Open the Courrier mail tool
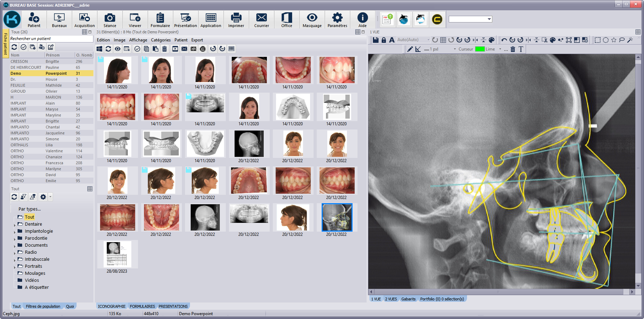644x319 pixels. coord(261,20)
